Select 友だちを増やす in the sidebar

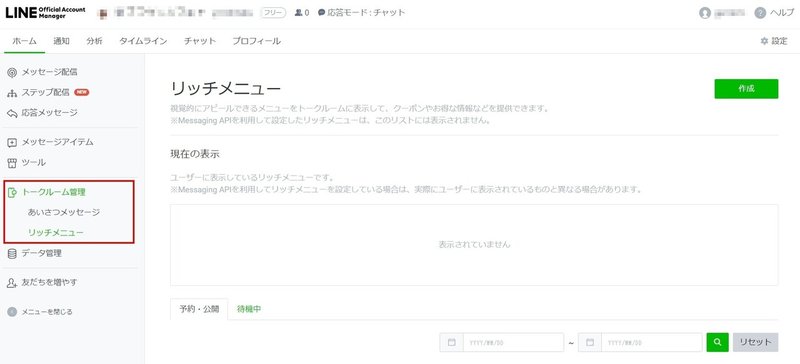pyautogui.click(x=49, y=282)
